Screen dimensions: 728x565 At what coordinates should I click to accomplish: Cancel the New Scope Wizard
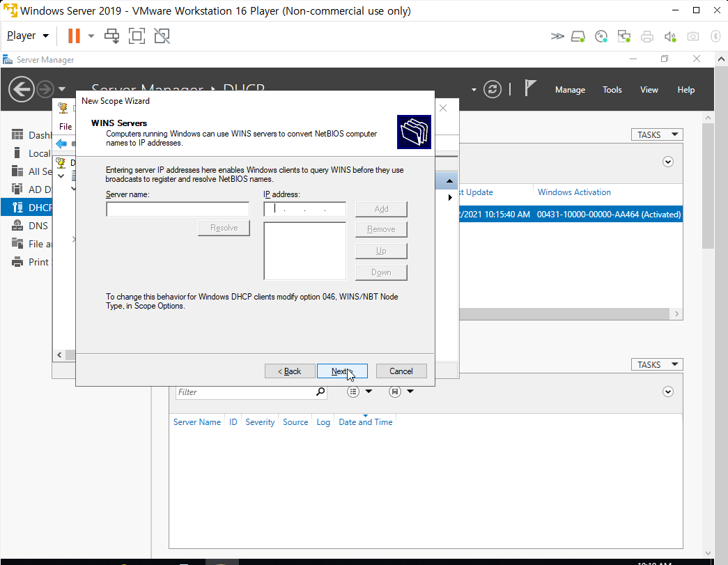401,371
